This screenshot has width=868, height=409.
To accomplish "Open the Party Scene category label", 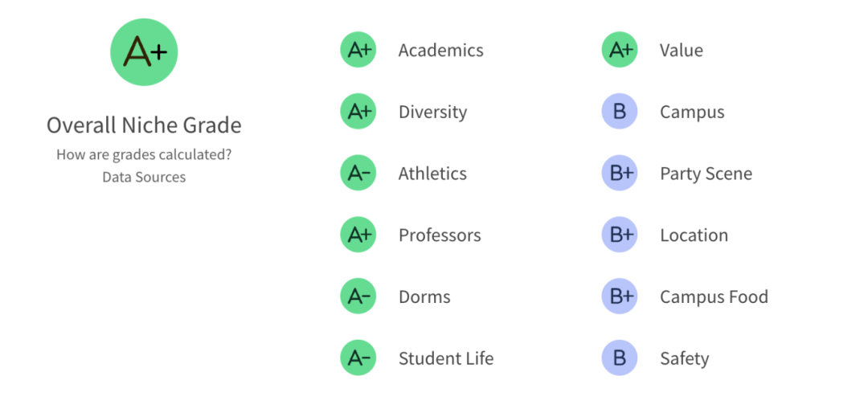I will click(x=706, y=174).
